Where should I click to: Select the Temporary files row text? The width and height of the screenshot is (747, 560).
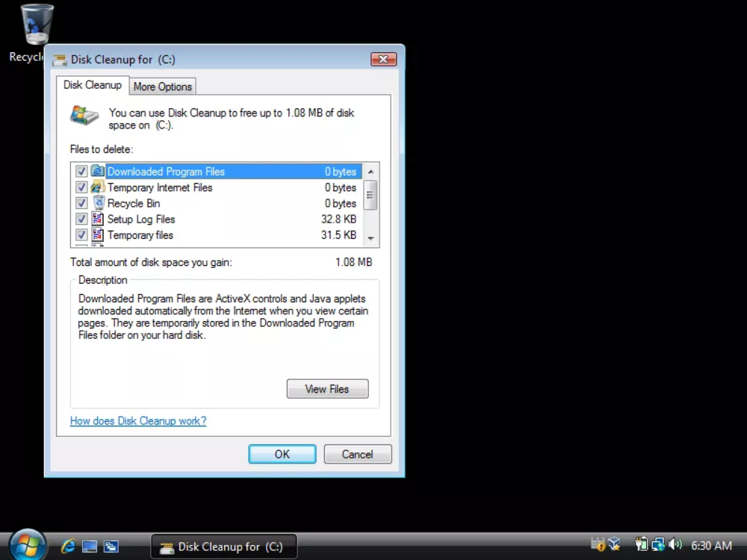140,235
